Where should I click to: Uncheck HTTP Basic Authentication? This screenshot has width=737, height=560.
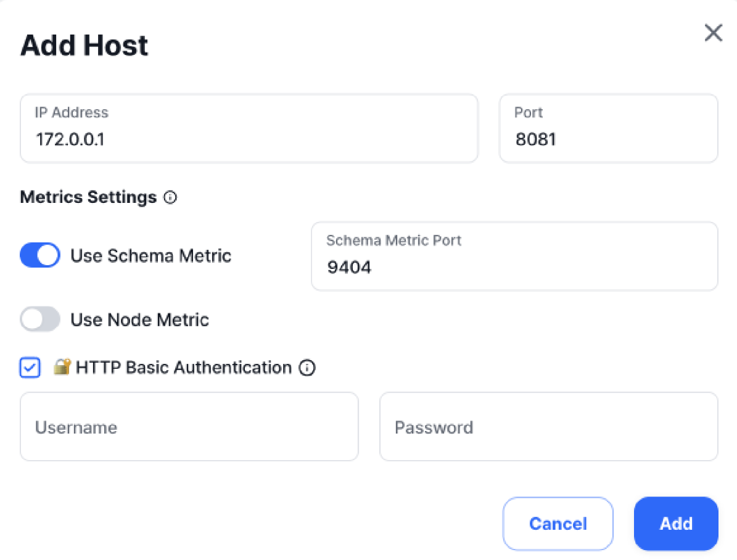(x=29, y=367)
